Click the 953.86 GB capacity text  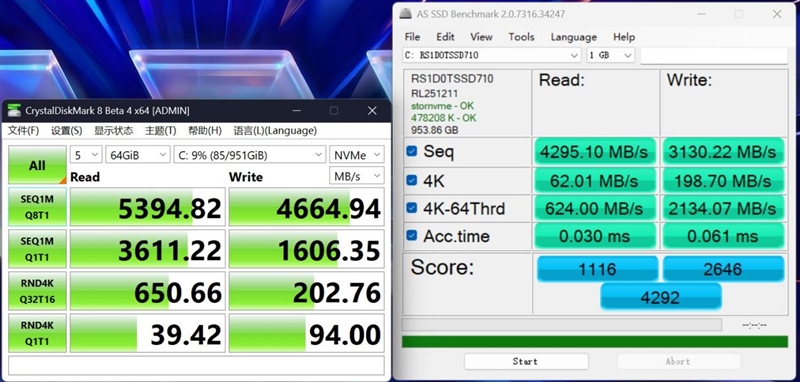(x=435, y=130)
